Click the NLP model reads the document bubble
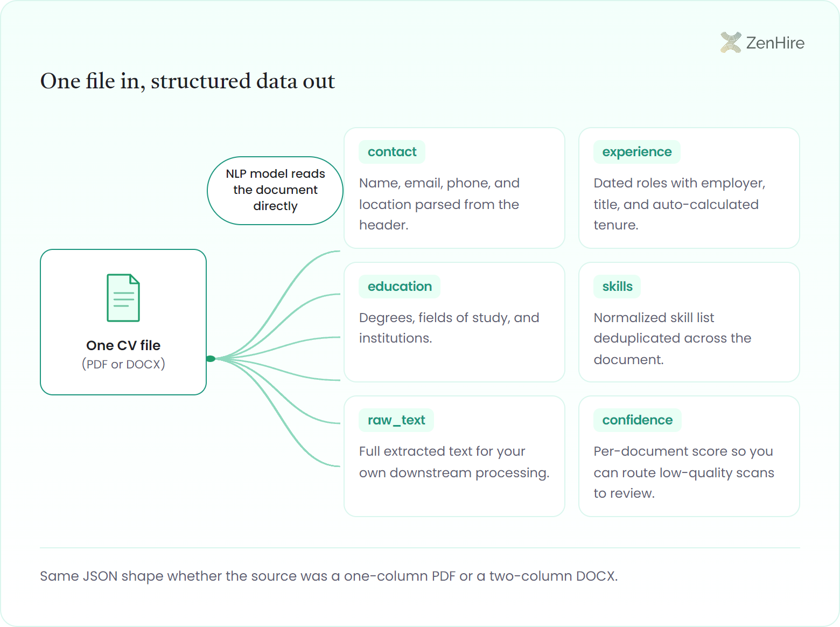Image resolution: width=840 pixels, height=627 pixels. click(275, 190)
